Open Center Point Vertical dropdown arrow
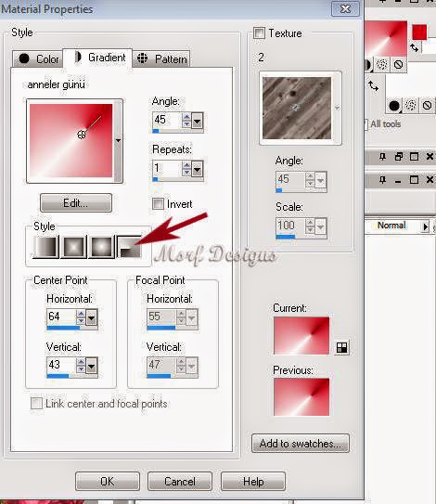 click(x=92, y=367)
